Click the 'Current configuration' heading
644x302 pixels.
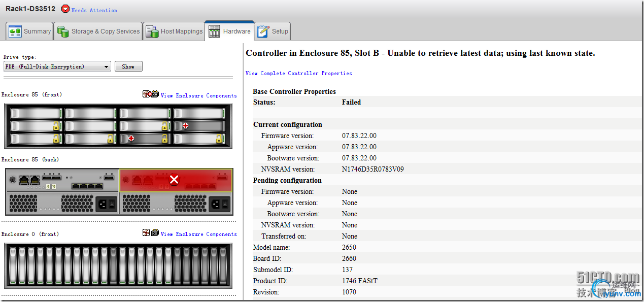coord(288,124)
